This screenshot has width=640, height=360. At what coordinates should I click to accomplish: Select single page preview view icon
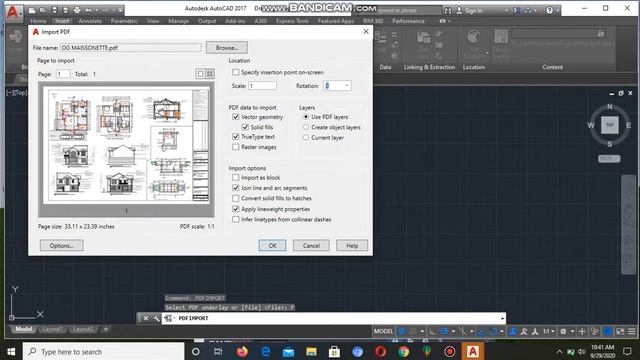(x=200, y=73)
